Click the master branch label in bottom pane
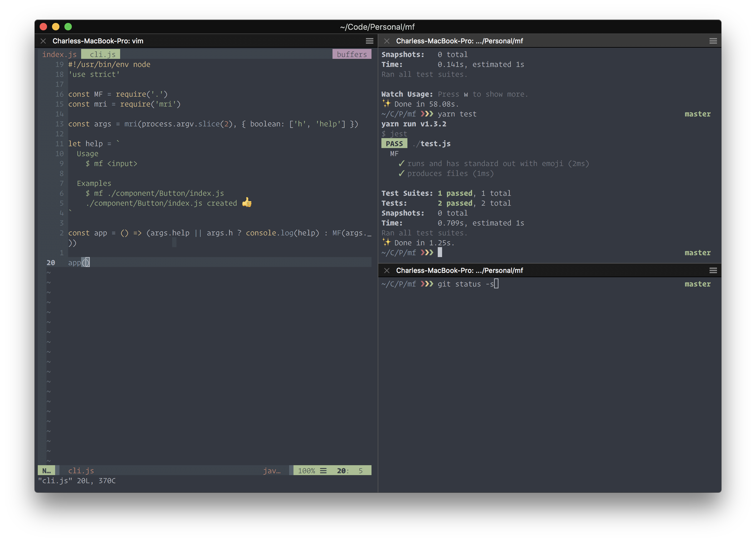 [x=697, y=284]
